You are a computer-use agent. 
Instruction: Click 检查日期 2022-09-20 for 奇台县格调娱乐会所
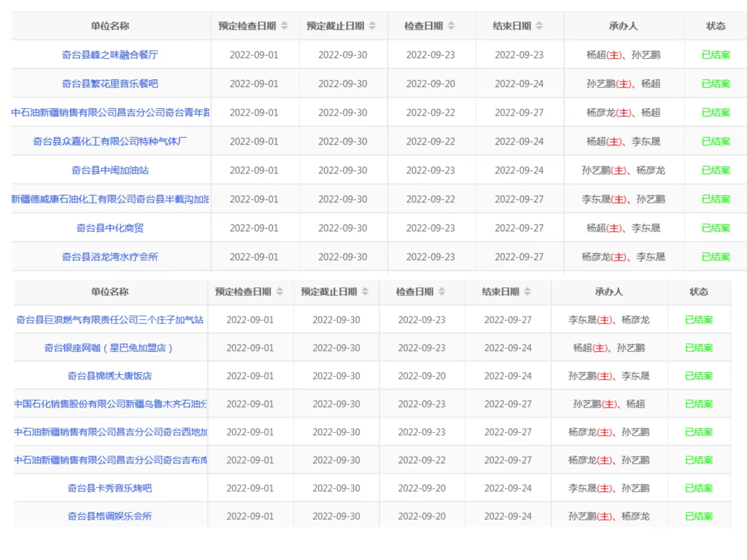click(422, 516)
